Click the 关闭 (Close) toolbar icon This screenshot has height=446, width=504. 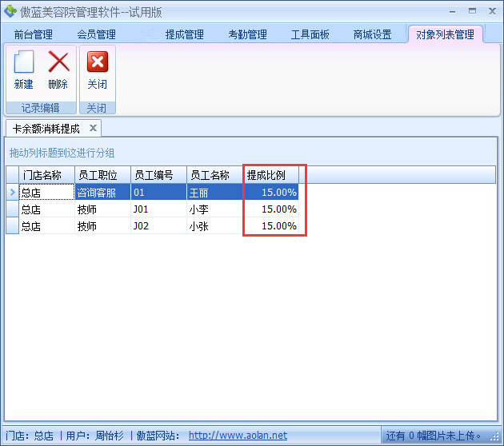pyautogui.click(x=97, y=63)
